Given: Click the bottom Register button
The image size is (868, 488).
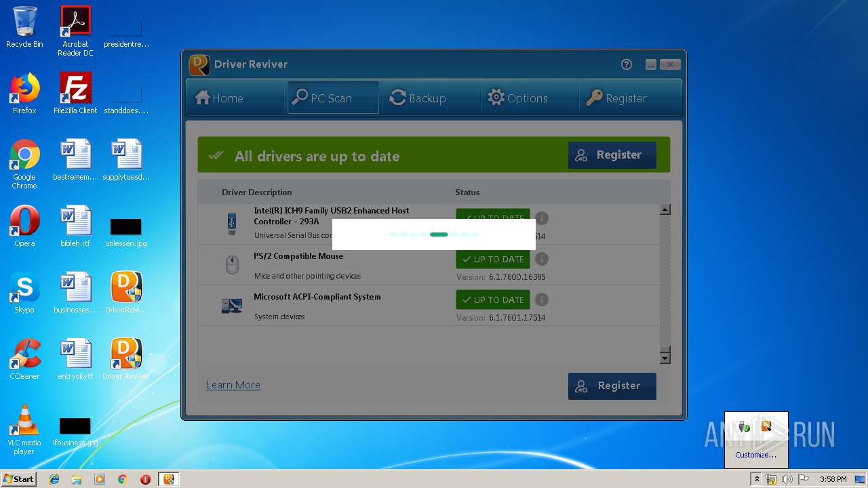Looking at the screenshot, I should 612,386.
